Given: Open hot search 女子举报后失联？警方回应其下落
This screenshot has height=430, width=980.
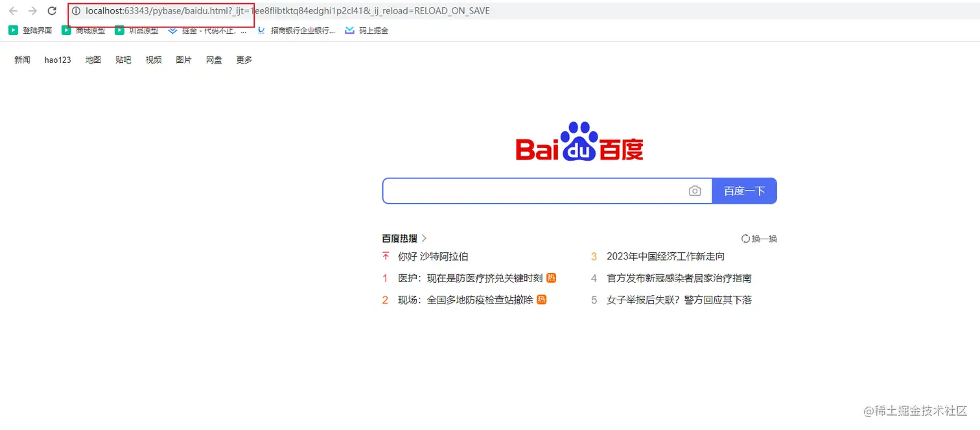Looking at the screenshot, I should tap(679, 300).
